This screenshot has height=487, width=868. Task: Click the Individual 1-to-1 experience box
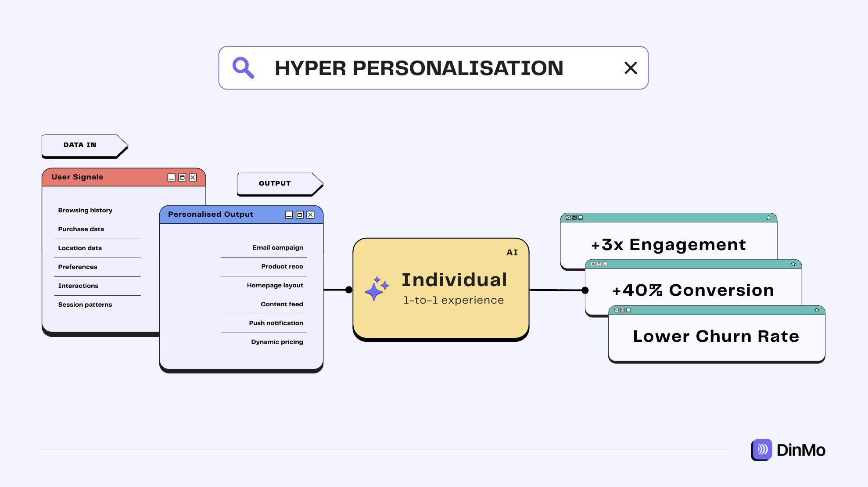441,289
